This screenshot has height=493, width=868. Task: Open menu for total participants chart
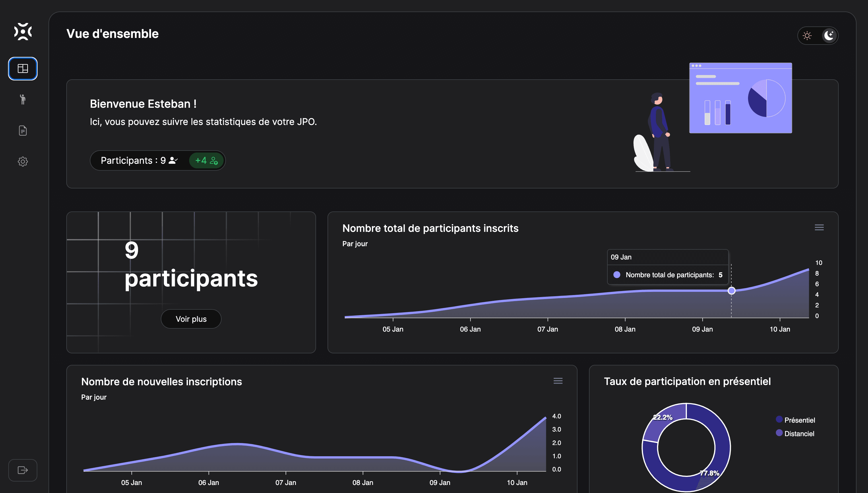pyautogui.click(x=819, y=228)
